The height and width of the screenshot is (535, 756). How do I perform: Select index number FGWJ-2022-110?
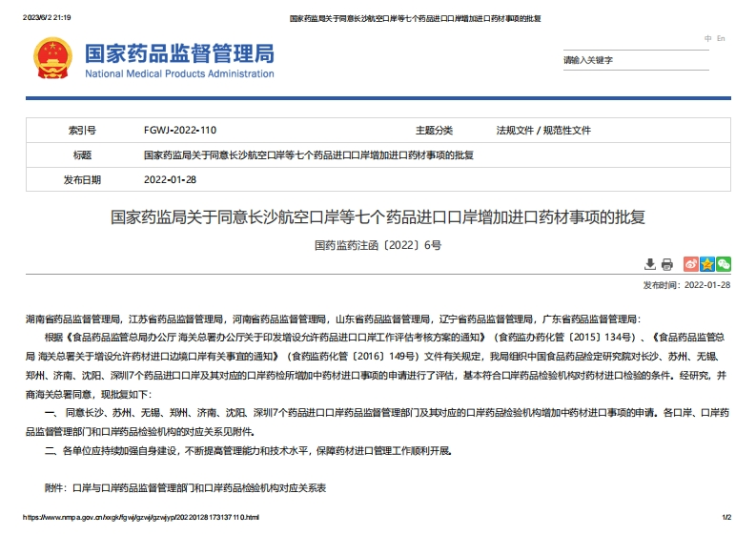pos(180,131)
